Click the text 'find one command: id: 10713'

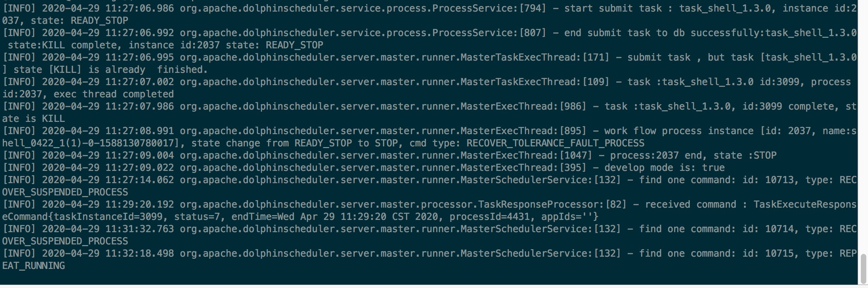(716, 180)
